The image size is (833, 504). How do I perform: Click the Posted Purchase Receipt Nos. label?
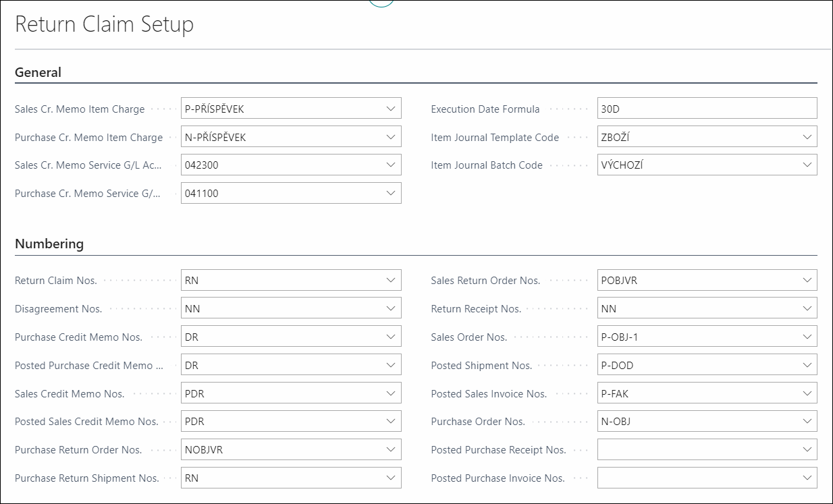[498, 449]
